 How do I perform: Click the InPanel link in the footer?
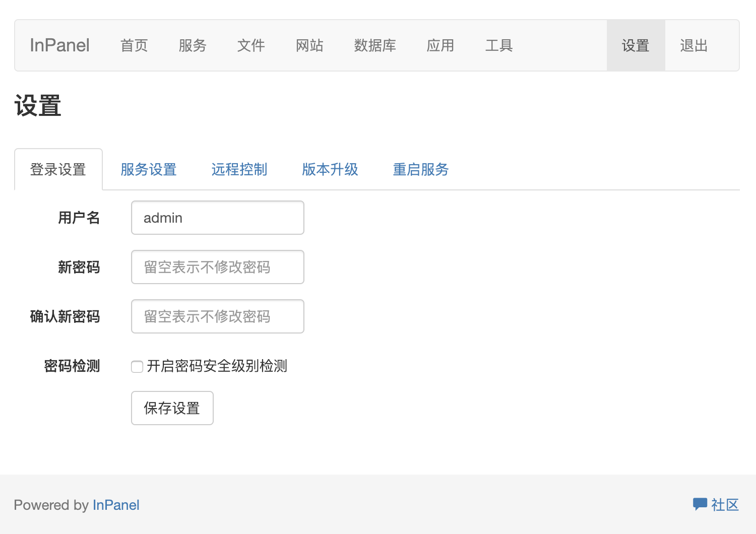pyautogui.click(x=116, y=505)
